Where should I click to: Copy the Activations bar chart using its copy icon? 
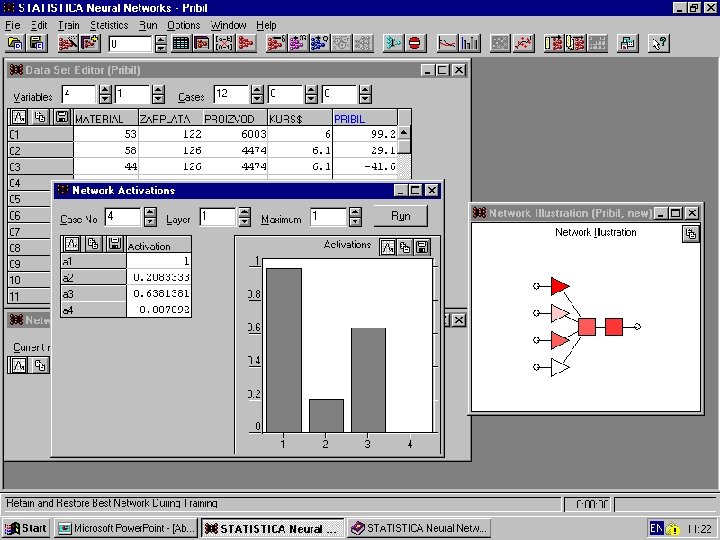click(405, 248)
